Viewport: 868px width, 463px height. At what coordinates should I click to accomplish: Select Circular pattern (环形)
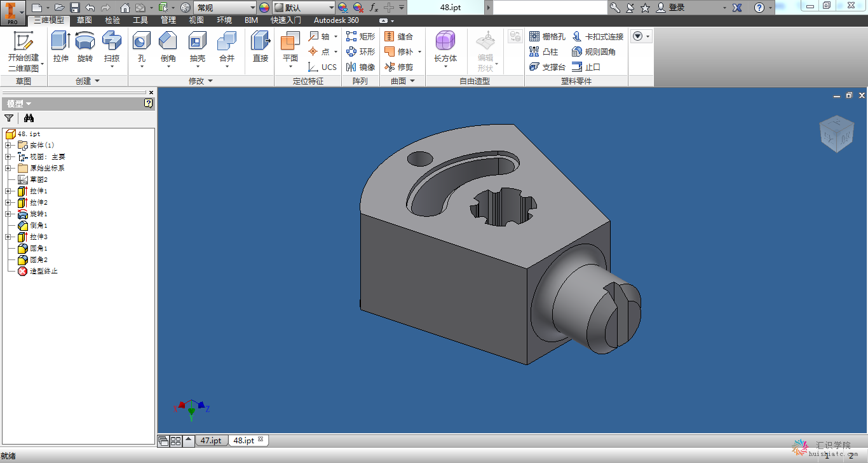361,52
